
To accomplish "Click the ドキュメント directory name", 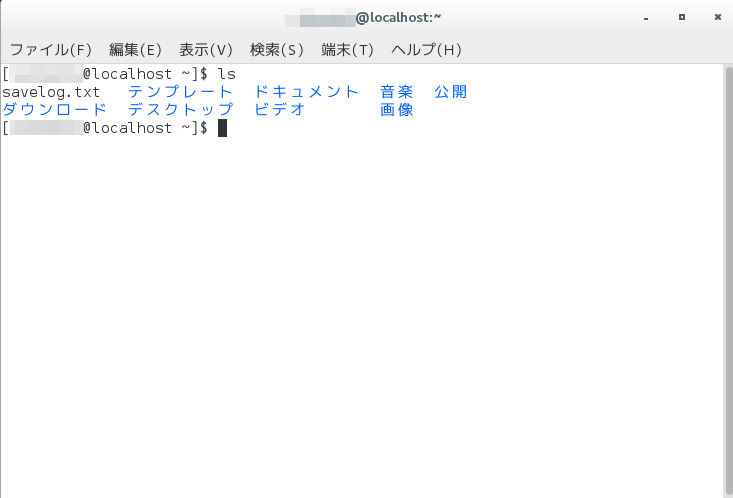I will [x=306, y=92].
